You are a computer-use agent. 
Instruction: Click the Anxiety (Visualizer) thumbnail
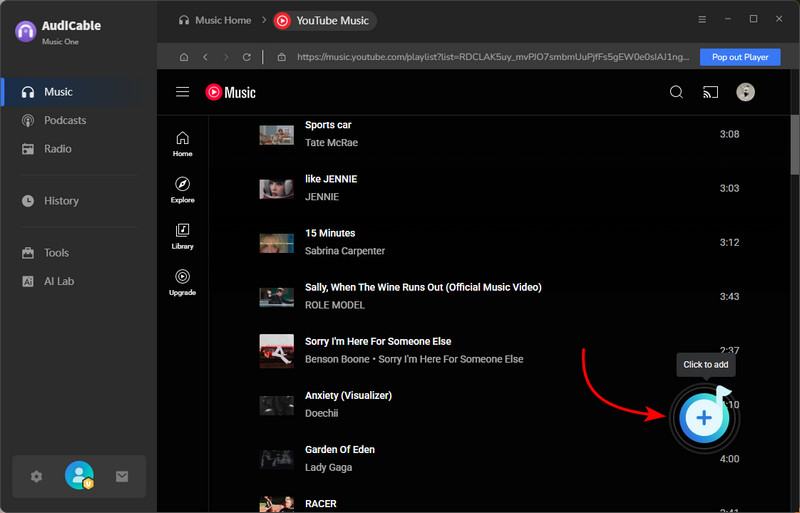pos(277,405)
